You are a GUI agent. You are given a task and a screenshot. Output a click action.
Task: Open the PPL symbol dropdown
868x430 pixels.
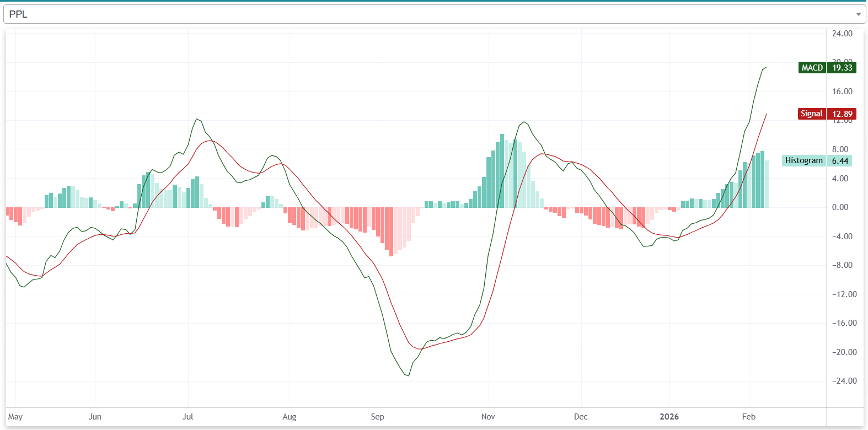click(430, 14)
